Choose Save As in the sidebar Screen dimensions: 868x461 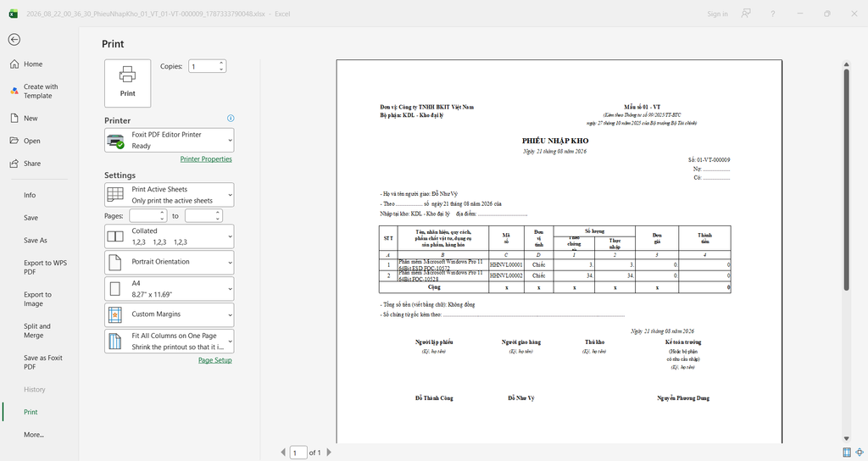coord(36,241)
